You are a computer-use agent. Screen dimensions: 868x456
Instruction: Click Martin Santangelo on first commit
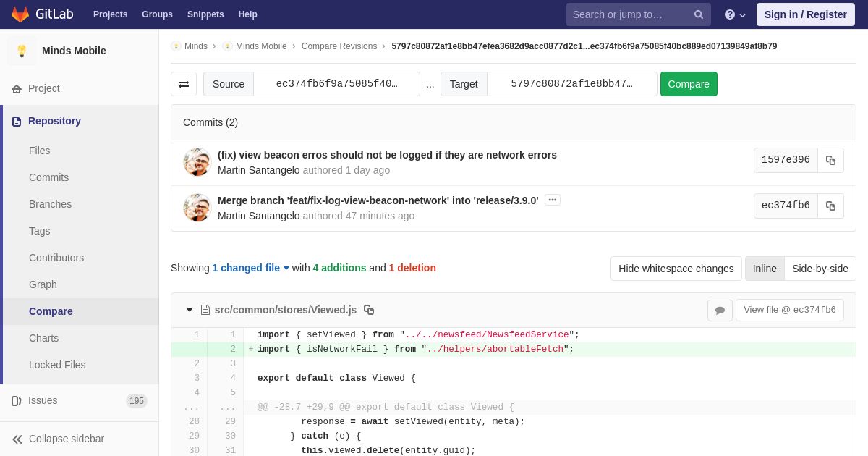tap(259, 170)
